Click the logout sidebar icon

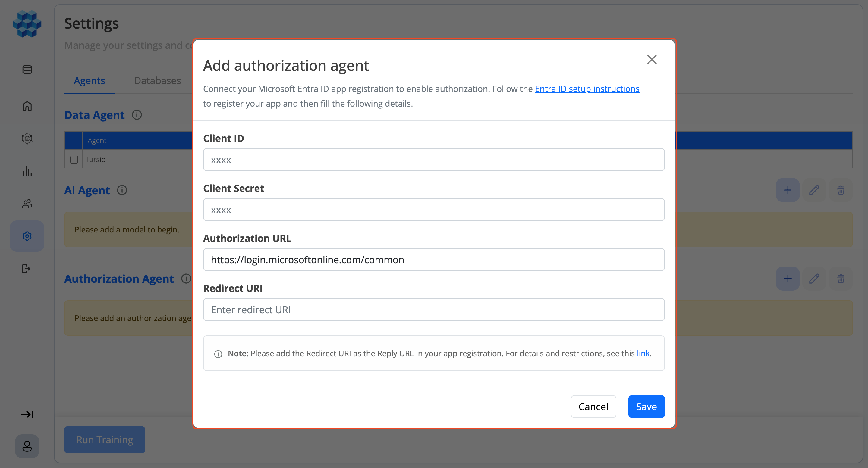[x=26, y=268]
